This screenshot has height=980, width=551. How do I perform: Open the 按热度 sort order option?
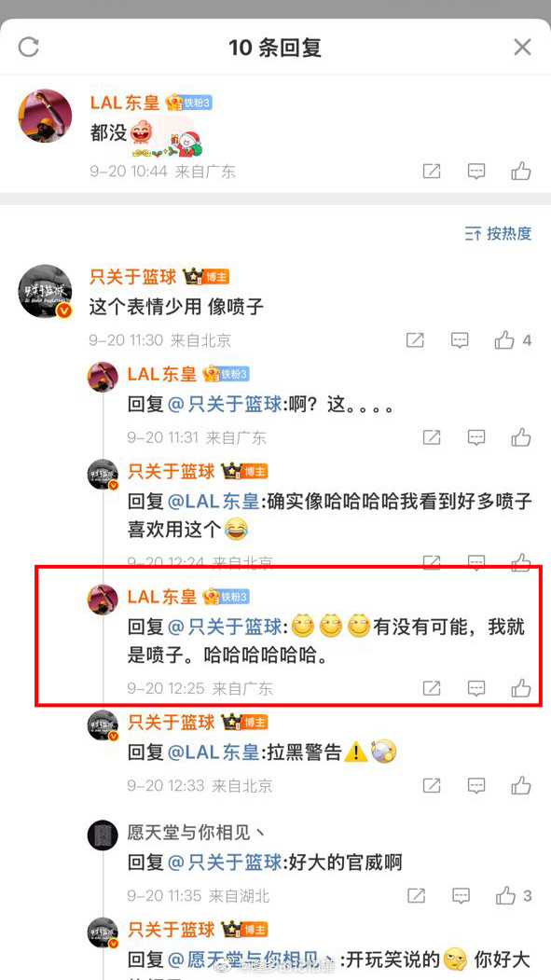coord(498,234)
